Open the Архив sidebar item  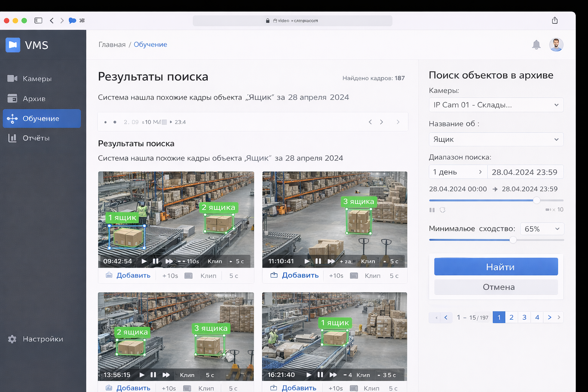(x=34, y=98)
